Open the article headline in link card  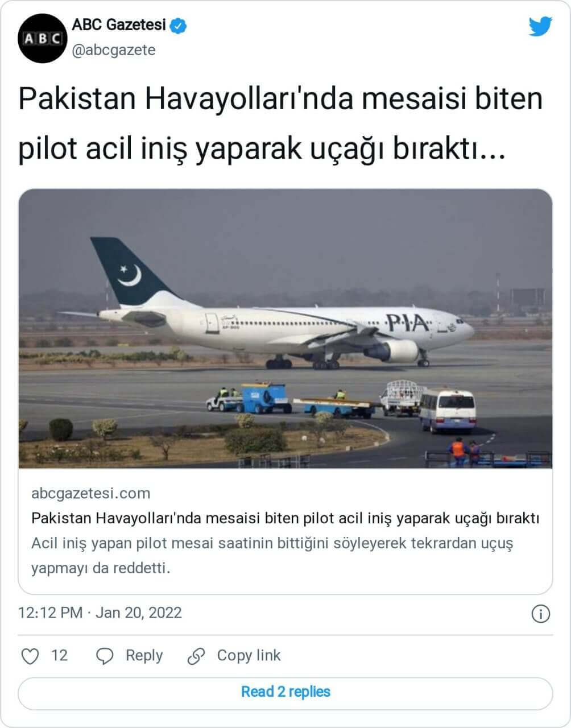coord(285,518)
